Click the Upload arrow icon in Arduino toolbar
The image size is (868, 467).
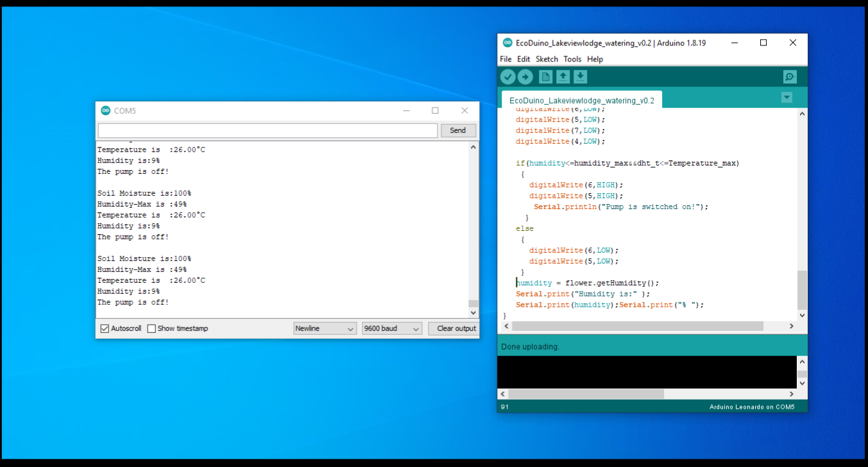pyautogui.click(x=525, y=77)
